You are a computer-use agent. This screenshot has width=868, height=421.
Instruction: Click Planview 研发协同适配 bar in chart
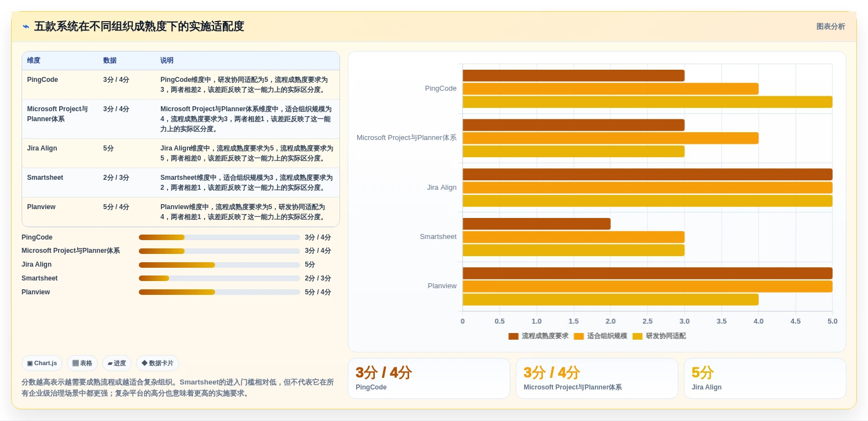(610, 300)
